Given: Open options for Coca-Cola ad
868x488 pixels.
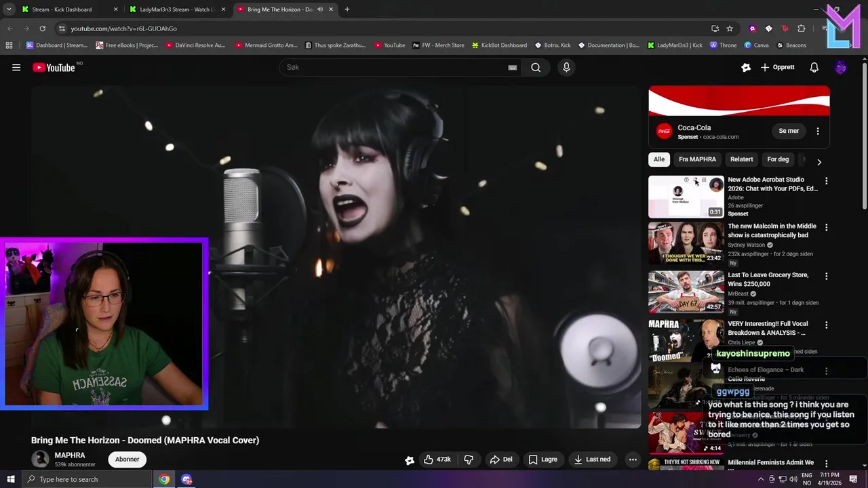Looking at the screenshot, I should (x=817, y=131).
